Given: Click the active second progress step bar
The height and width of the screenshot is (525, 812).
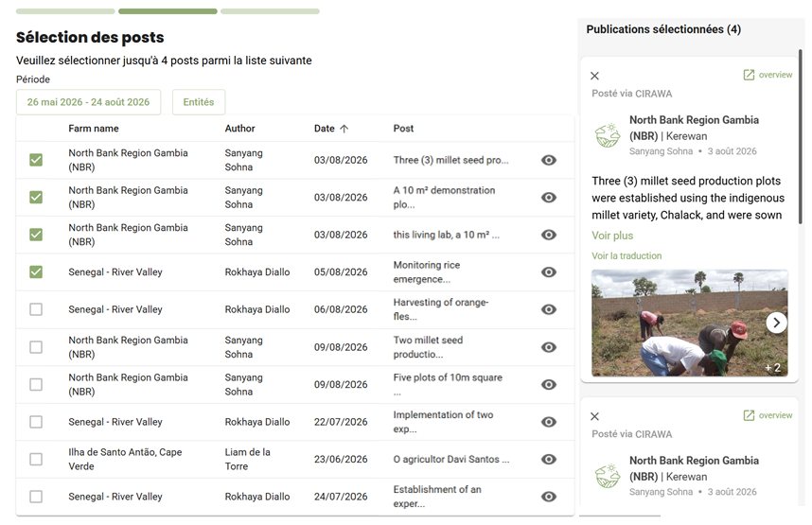Looking at the screenshot, I should tap(168, 10).
